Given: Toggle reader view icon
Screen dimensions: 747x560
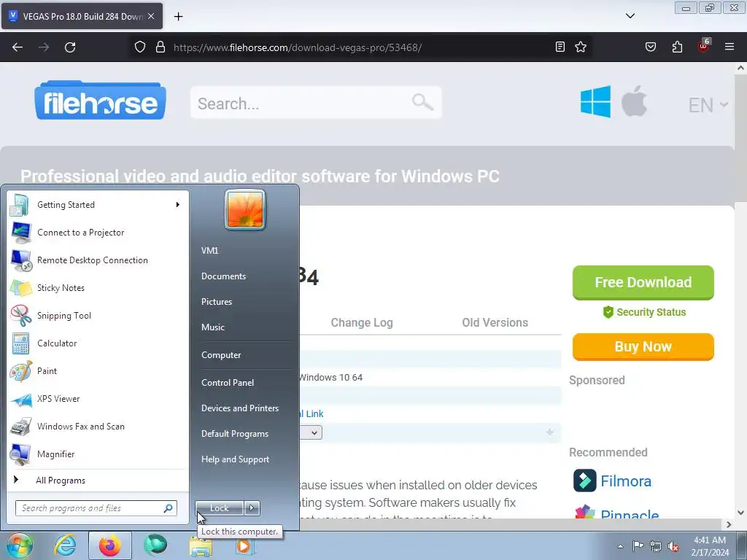Looking at the screenshot, I should 560,47.
